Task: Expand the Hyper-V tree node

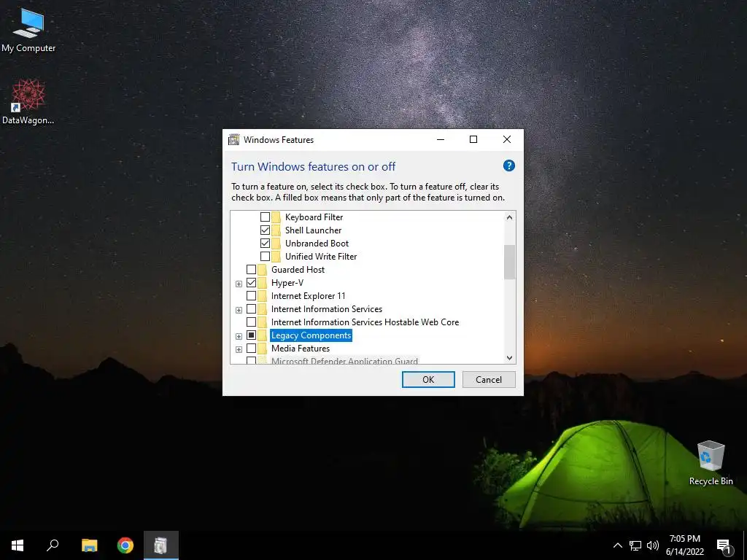Action: (239, 284)
